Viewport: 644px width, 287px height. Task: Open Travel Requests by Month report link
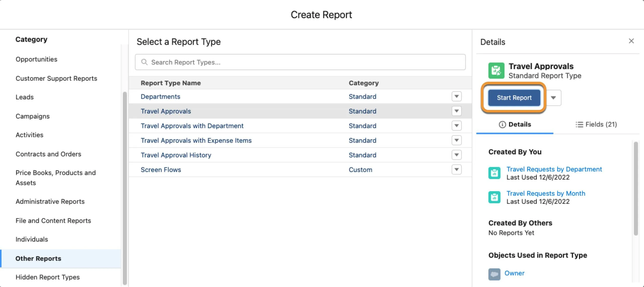click(x=545, y=193)
